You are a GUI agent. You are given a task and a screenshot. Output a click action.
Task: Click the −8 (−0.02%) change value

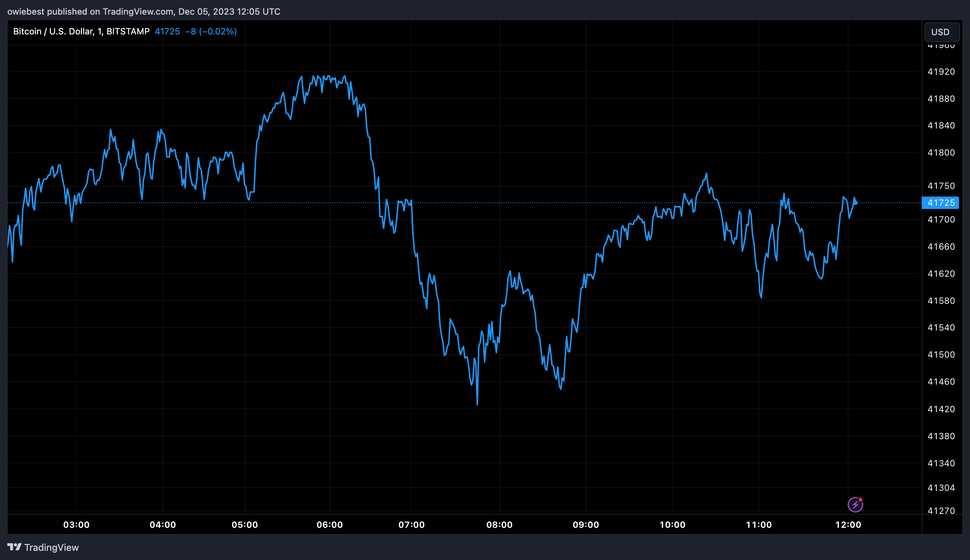[x=211, y=31]
